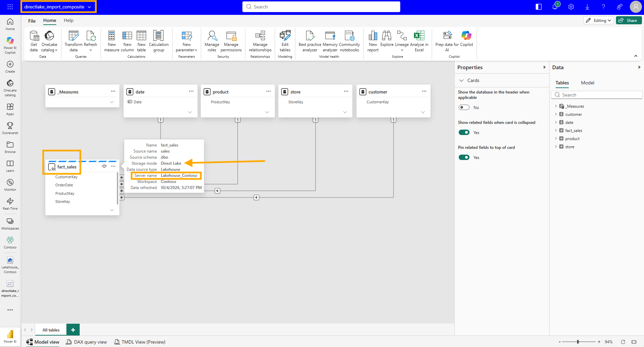Open Manage roles
Viewport: 644px width, 347px height.
(x=212, y=41)
